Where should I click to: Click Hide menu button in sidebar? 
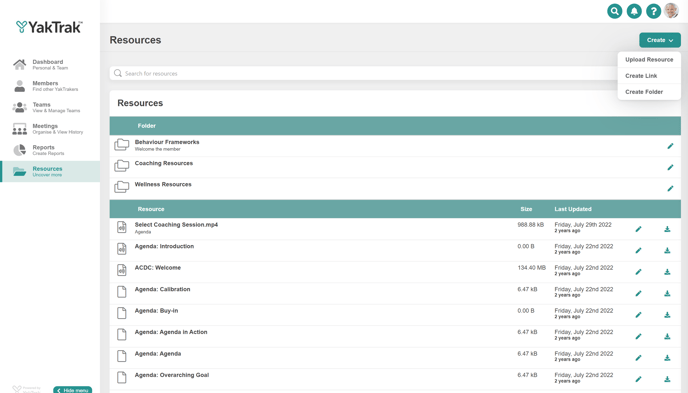pyautogui.click(x=73, y=390)
